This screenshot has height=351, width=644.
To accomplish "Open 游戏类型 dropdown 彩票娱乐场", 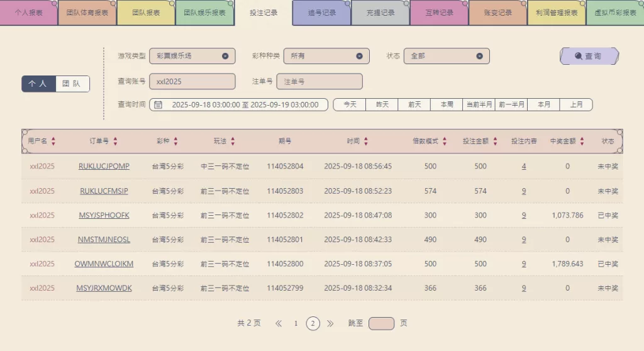I will pos(192,56).
